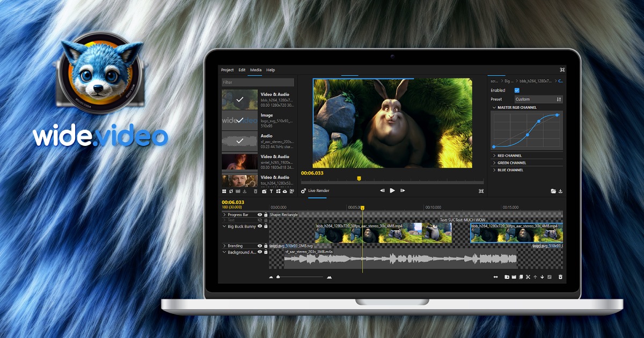Step forward one frame in preview
The height and width of the screenshot is (338, 644).
coord(402,190)
